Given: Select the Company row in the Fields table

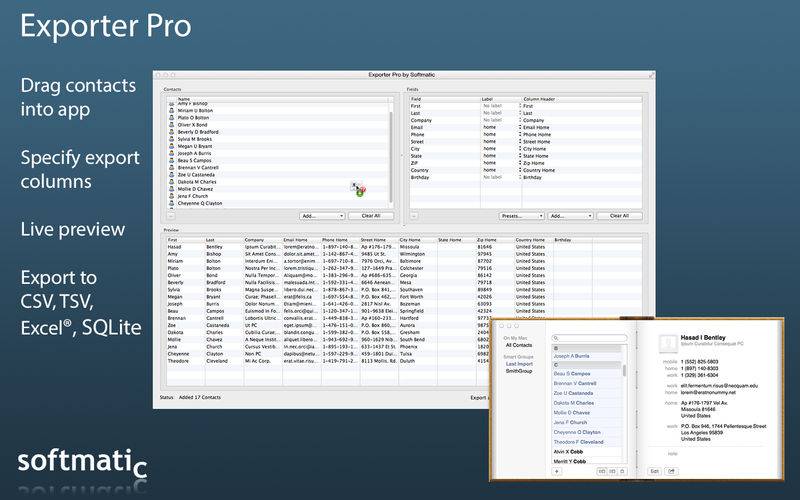Looking at the screenshot, I should (526, 120).
